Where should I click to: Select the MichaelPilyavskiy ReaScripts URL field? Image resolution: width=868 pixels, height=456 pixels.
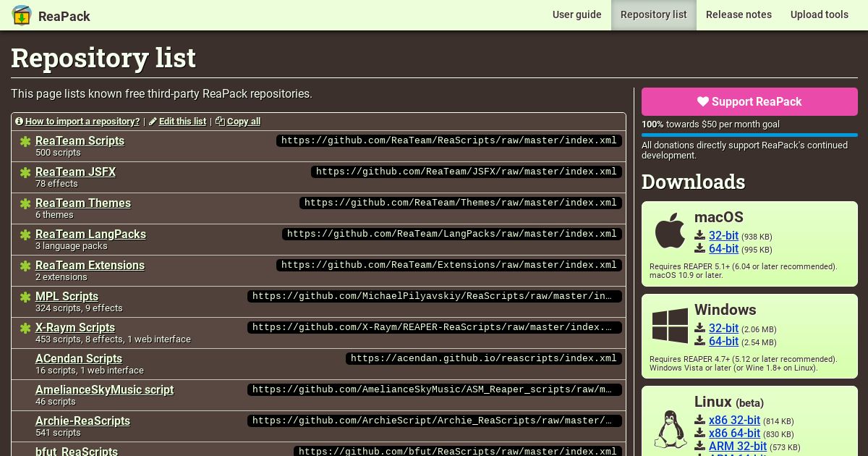click(435, 296)
